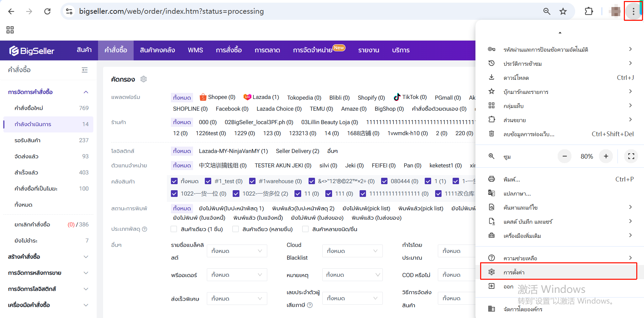Image resolution: width=644 pixels, height=318 pixels.
Task: Open the สินค้าคงคลัง navigation tab
Action: (157, 50)
